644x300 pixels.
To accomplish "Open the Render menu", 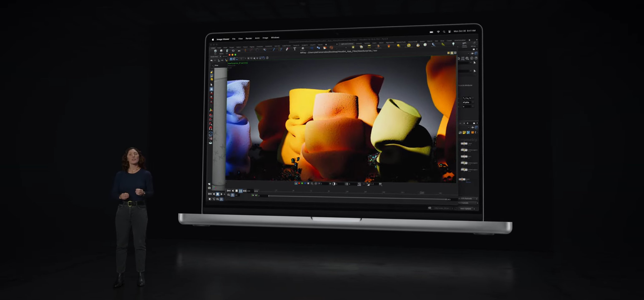I will (x=249, y=39).
